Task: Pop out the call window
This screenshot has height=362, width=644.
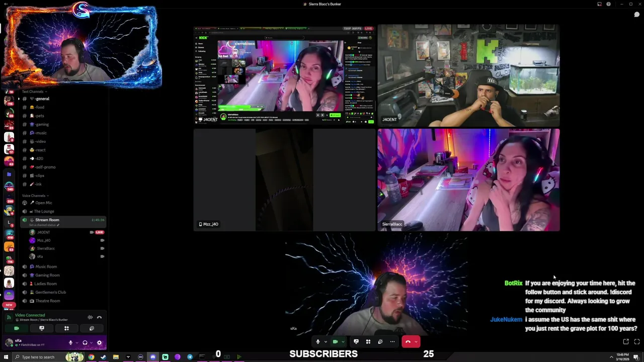Action: pos(626,342)
